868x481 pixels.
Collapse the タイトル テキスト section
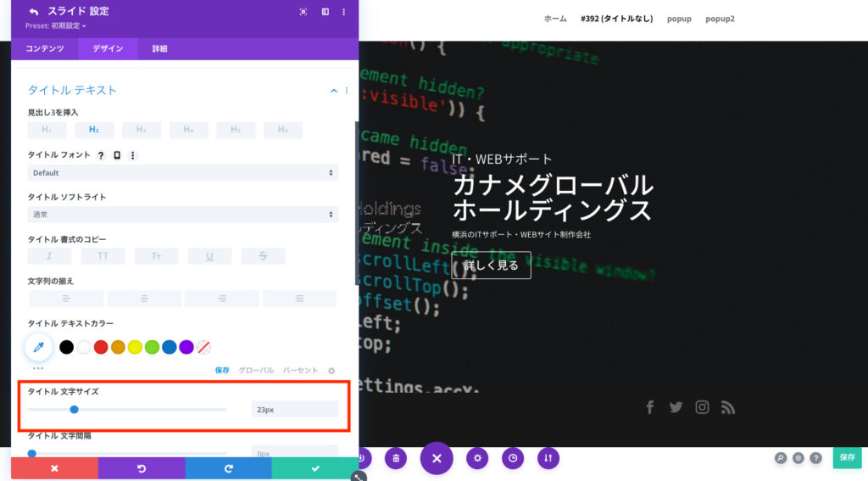tap(334, 90)
